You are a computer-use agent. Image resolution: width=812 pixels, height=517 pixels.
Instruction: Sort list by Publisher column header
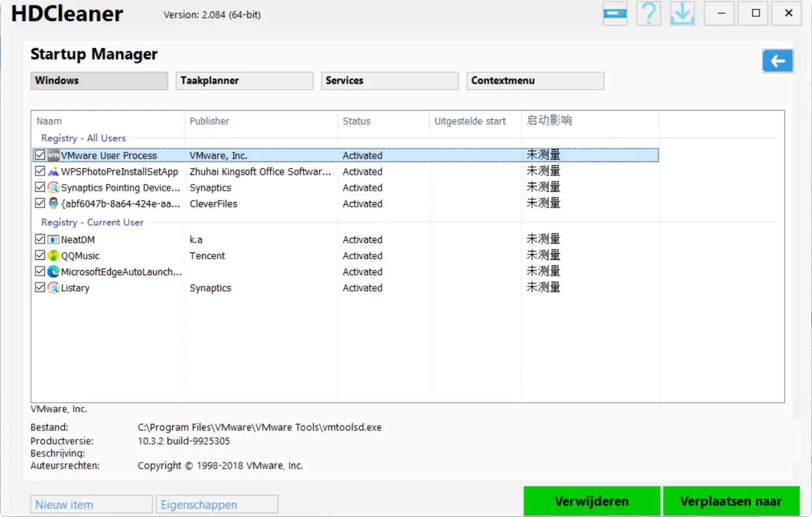click(x=209, y=121)
